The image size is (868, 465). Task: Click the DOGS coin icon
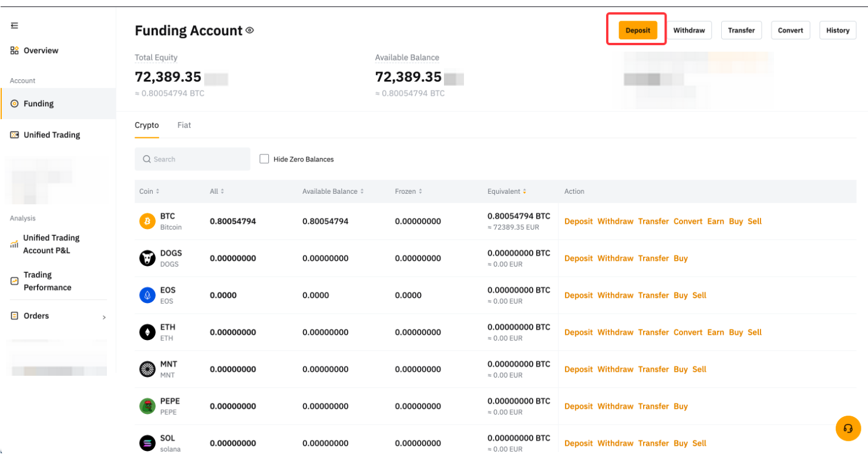click(147, 258)
